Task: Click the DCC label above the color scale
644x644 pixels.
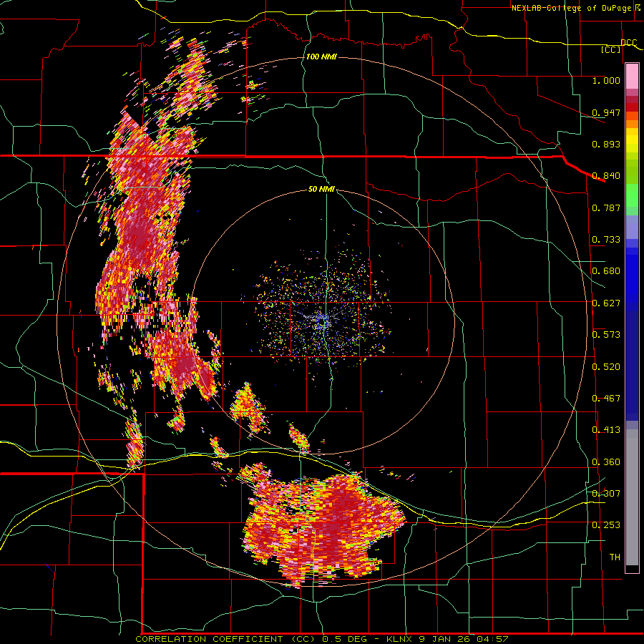Action: tap(628, 43)
